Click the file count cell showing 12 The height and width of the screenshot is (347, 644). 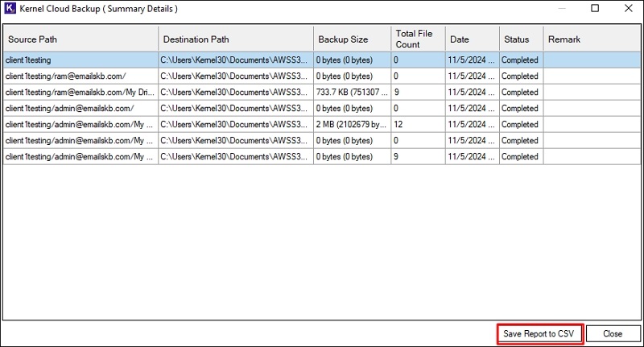click(x=418, y=124)
